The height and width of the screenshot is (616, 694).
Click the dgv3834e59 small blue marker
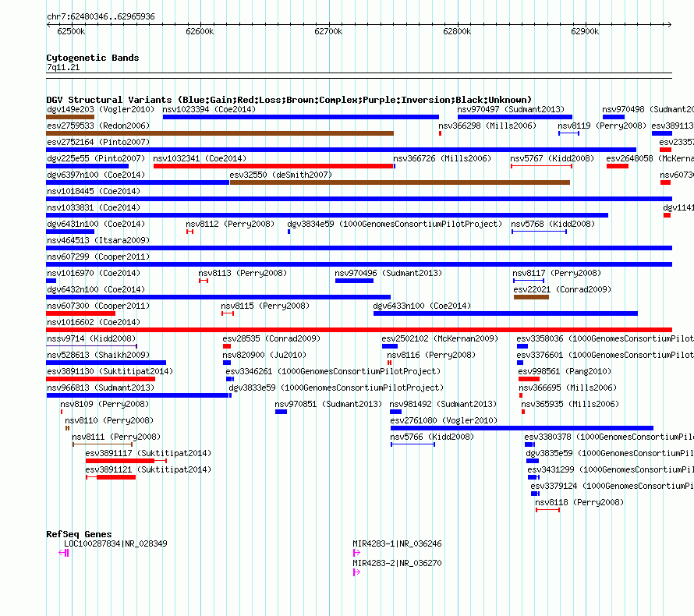(289, 232)
